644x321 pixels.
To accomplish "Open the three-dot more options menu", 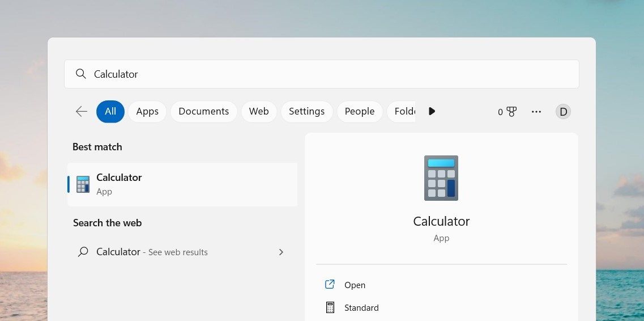I will tap(536, 112).
